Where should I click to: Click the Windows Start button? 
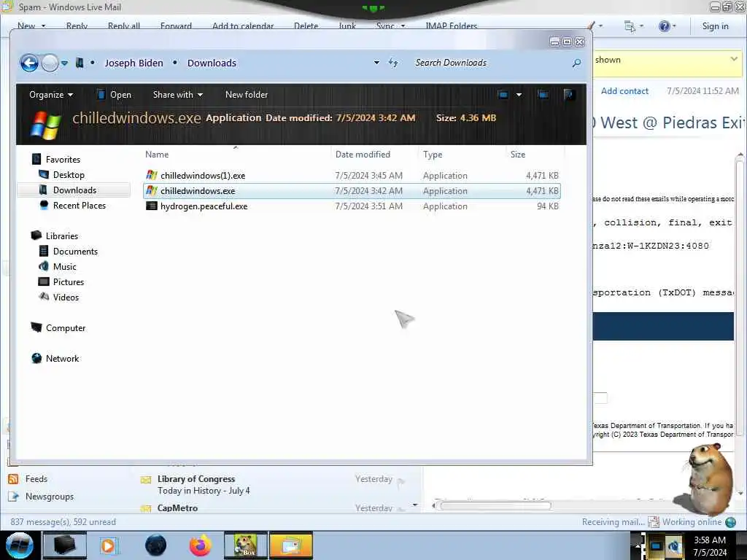pyautogui.click(x=19, y=545)
